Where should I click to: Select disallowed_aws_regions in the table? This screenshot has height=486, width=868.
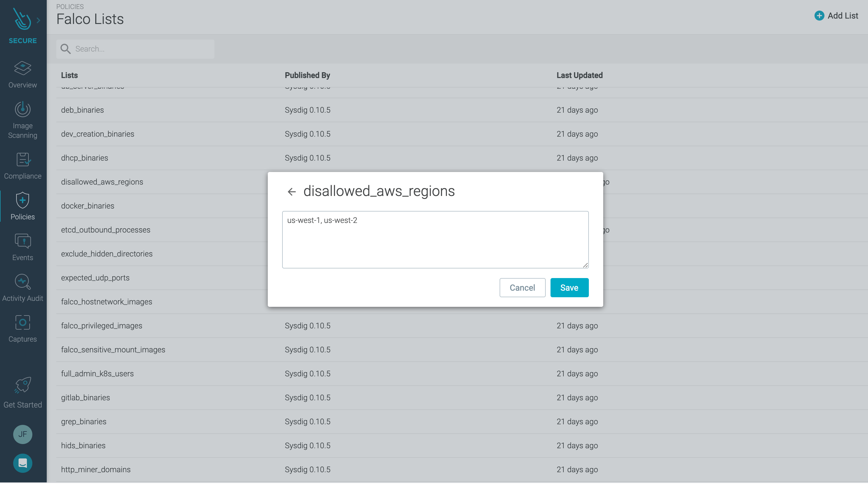point(102,182)
